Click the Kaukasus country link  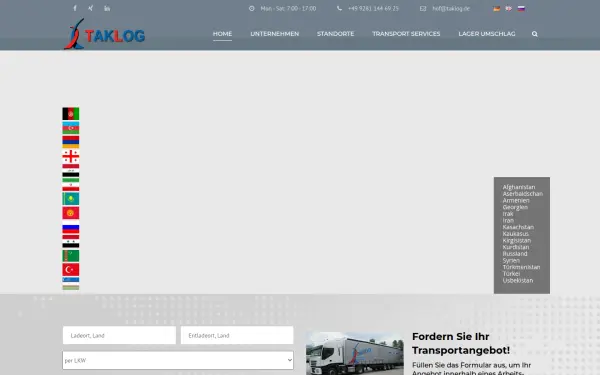point(516,234)
